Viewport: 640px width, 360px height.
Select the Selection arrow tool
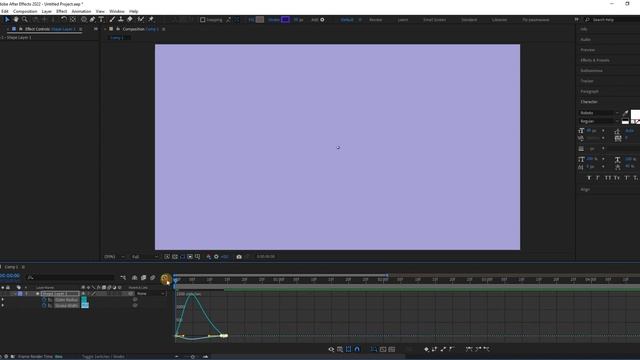pos(7,19)
